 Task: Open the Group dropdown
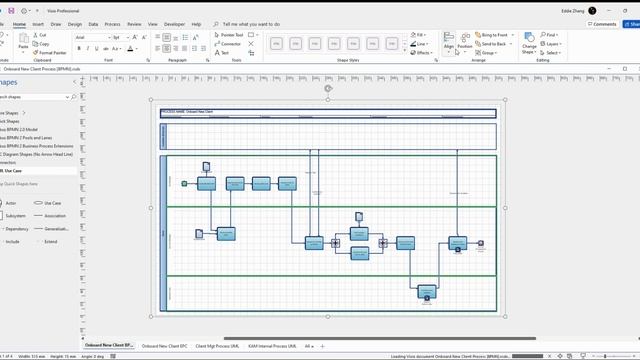pyautogui.click(x=486, y=53)
